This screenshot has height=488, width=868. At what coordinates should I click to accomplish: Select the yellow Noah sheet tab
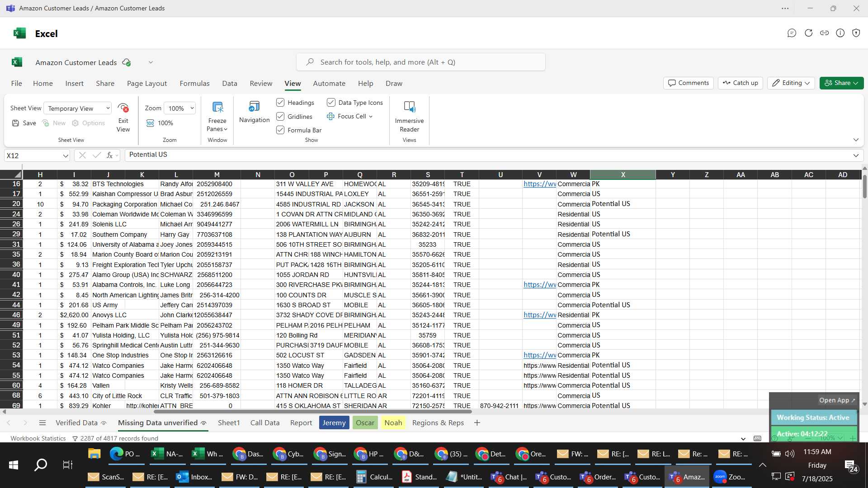(x=393, y=423)
